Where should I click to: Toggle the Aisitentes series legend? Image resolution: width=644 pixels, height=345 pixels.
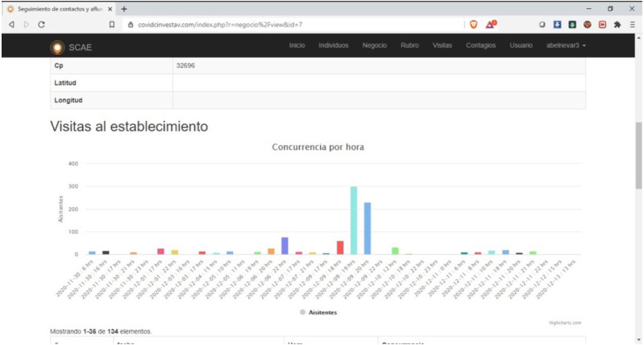point(318,312)
